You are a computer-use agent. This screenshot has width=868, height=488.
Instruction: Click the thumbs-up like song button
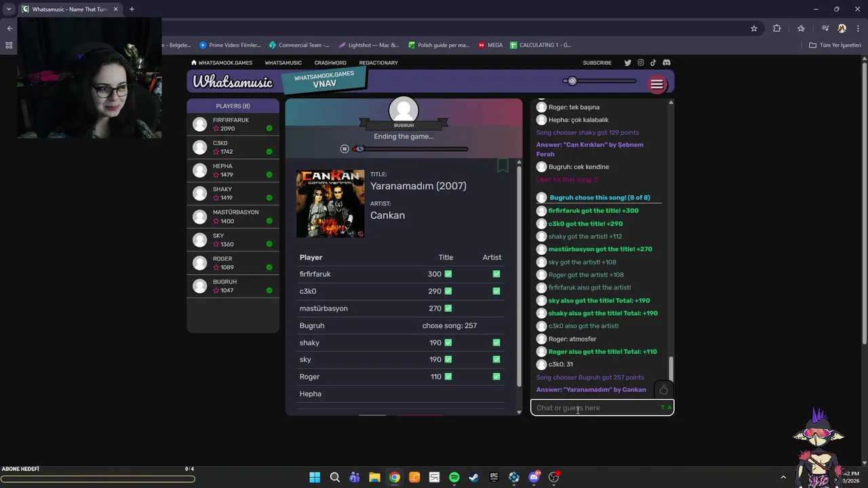663,390
